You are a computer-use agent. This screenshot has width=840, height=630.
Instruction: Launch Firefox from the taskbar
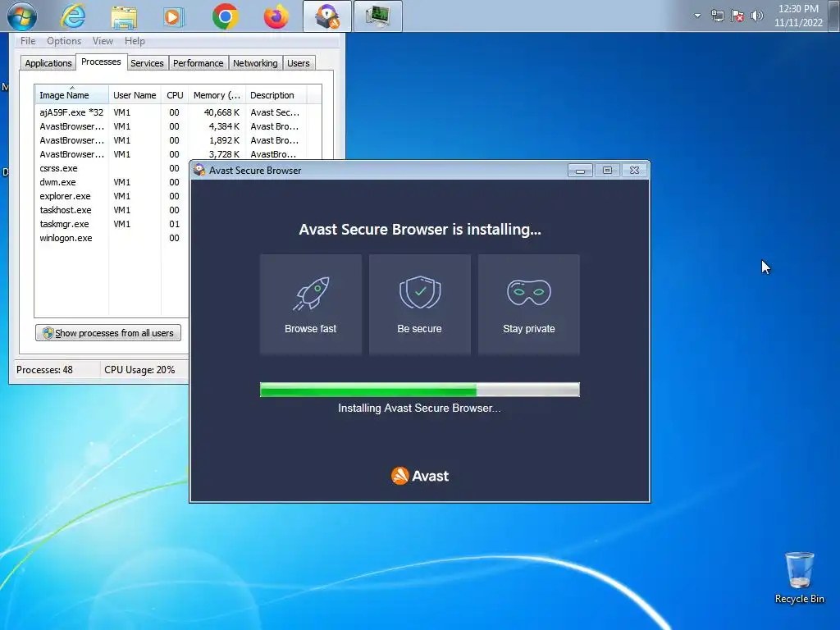(276, 16)
